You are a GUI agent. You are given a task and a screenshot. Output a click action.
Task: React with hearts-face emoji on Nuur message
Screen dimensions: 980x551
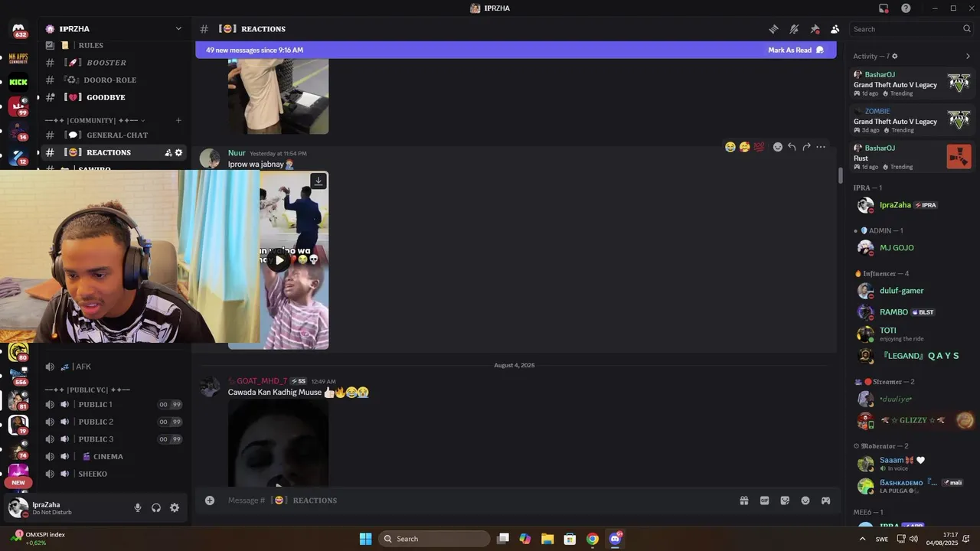tap(744, 147)
